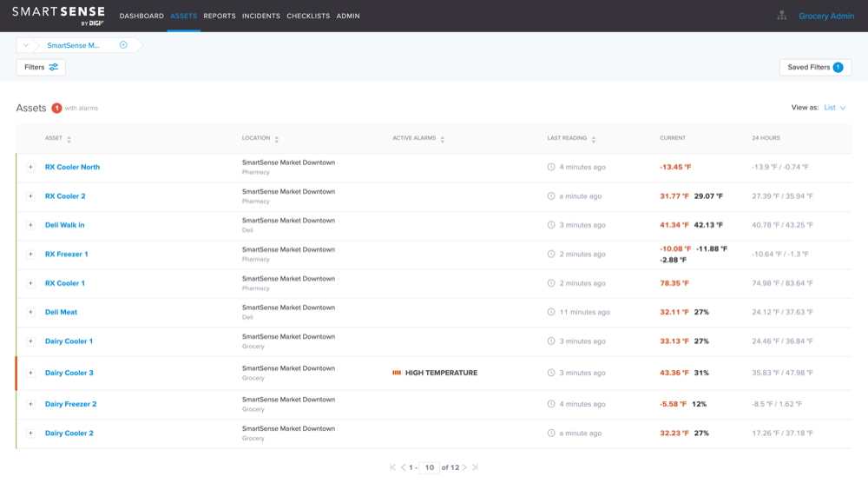The width and height of the screenshot is (868, 503).
Task: Expand the Dairy Freezer 2 row
Action: 30,404
